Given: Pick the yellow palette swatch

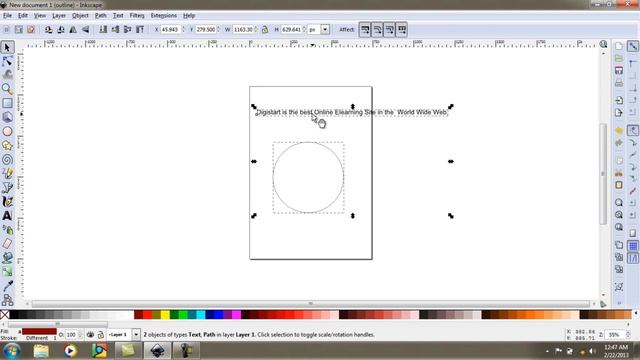Looking at the screenshot, I should [165, 314].
